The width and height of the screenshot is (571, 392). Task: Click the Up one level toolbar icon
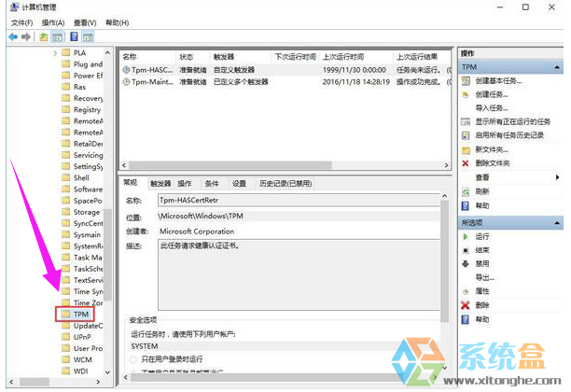click(43, 36)
